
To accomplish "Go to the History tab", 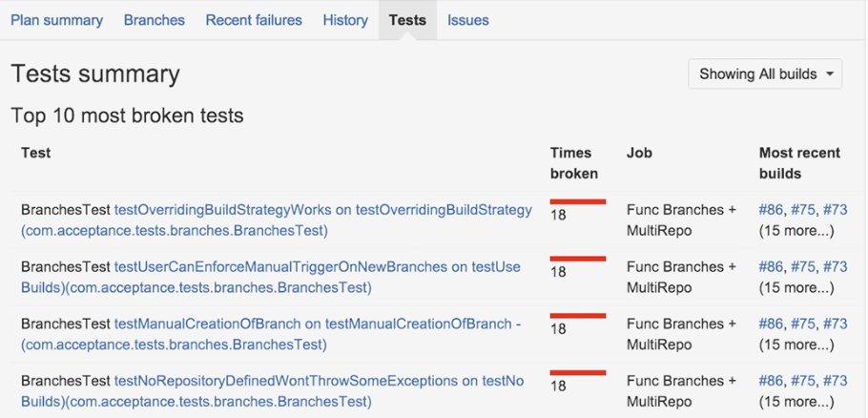I will coord(345,20).
